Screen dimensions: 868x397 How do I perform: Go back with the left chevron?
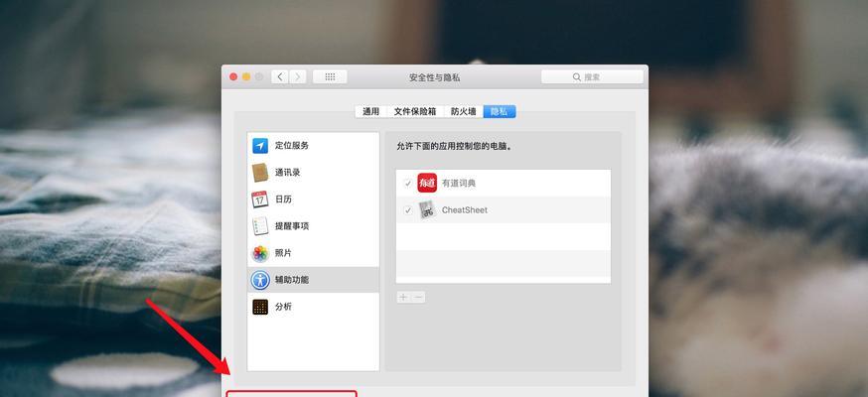(280, 76)
